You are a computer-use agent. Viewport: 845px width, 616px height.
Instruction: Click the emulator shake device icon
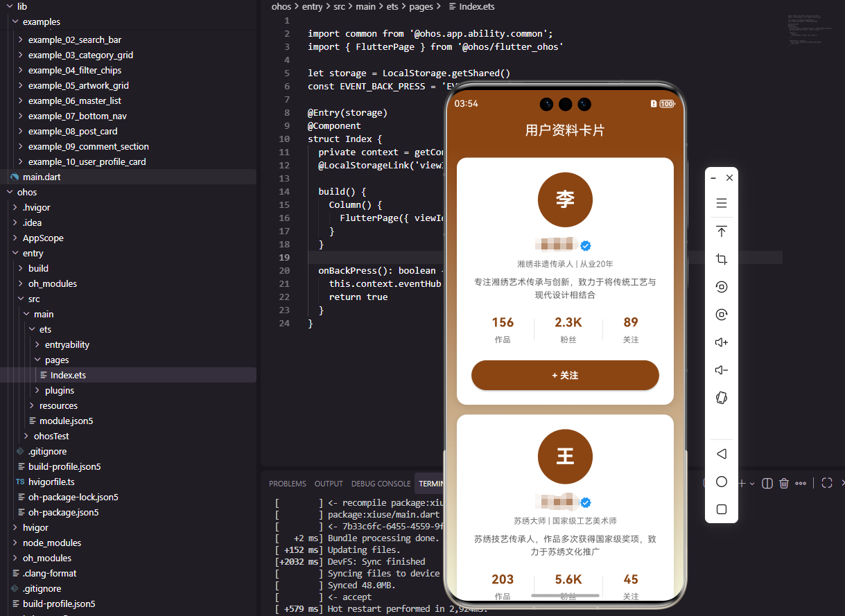[722, 398]
